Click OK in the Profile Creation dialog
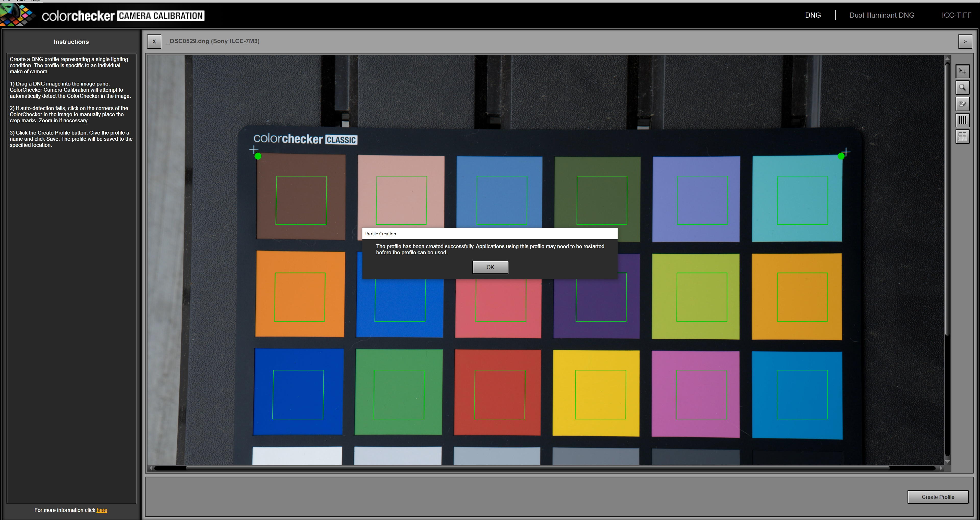The image size is (980, 520). pyautogui.click(x=490, y=267)
